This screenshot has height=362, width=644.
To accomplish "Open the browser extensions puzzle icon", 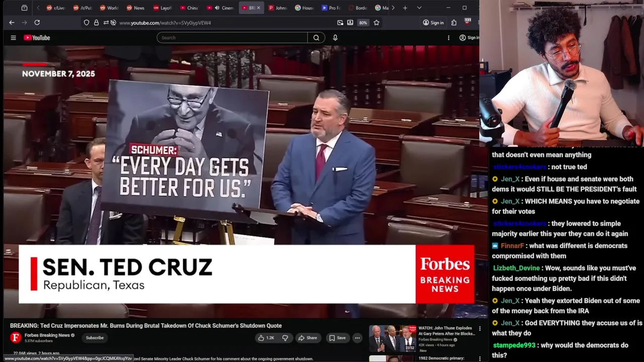I will (x=454, y=23).
